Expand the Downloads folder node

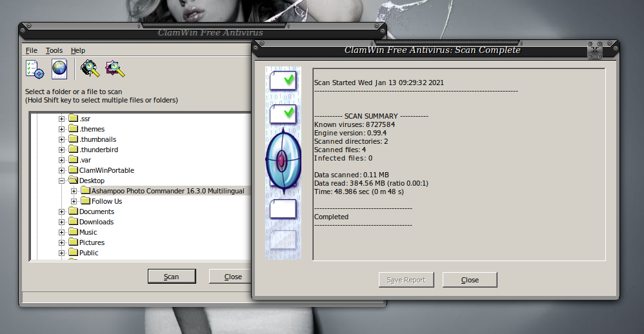pos(61,222)
